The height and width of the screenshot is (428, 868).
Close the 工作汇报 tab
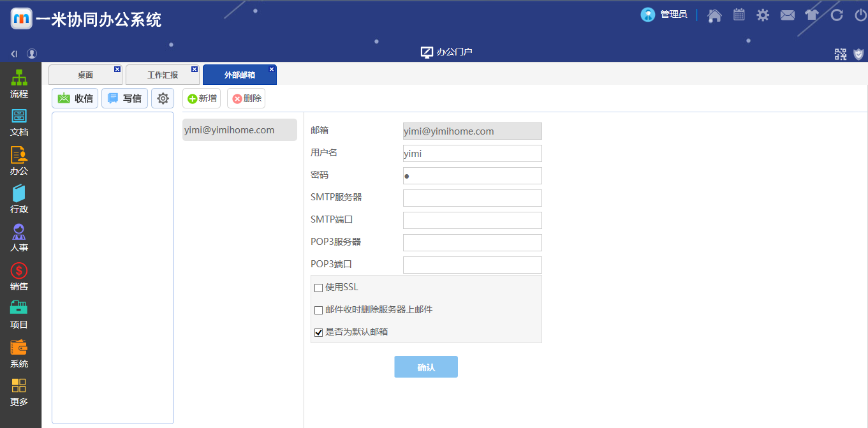click(195, 69)
